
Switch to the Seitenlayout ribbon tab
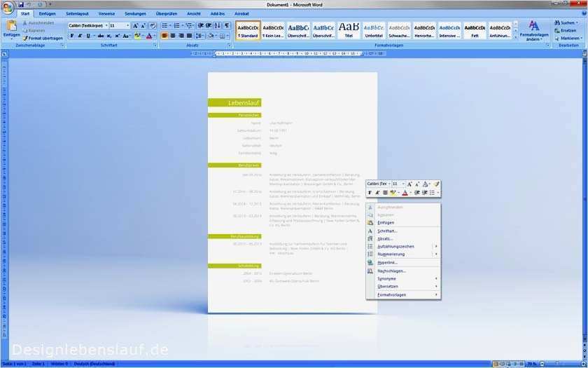click(77, 13)
